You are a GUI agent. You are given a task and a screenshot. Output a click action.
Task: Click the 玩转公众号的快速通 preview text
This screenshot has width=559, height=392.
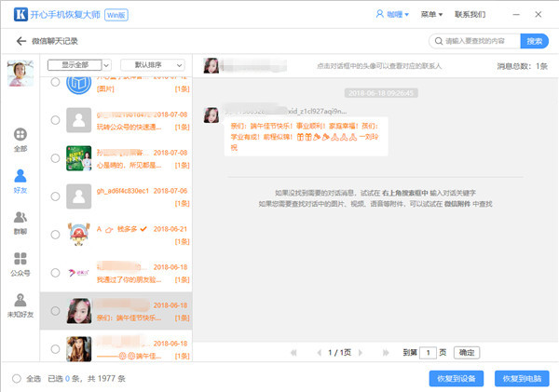(130, 128)
